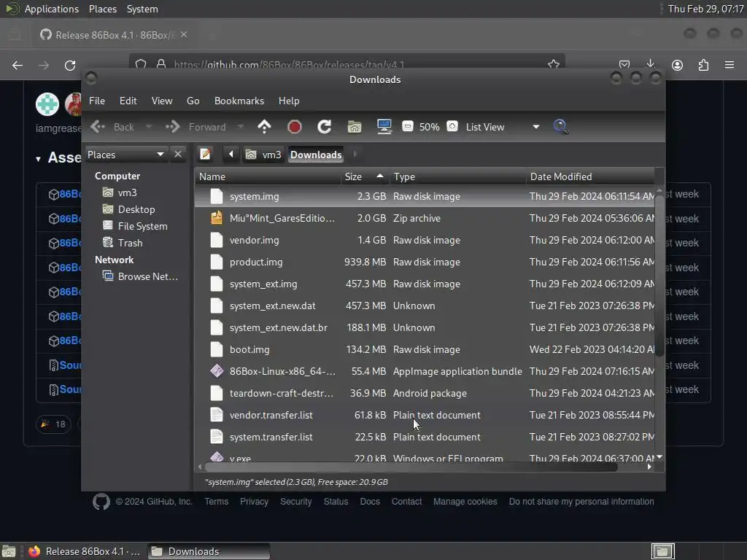Select the product.img file
The width and height of the screenshot is (747, 560).
[x=425, y=262]
